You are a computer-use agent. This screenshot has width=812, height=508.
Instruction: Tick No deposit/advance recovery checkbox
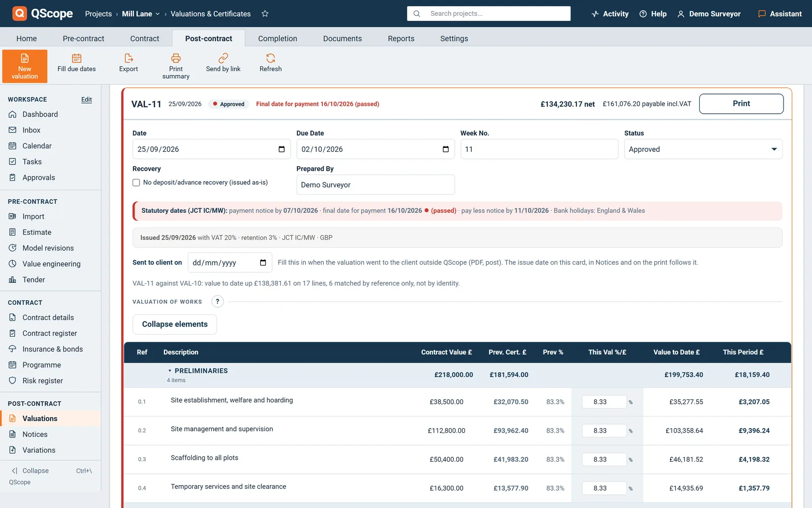[136, 182]
